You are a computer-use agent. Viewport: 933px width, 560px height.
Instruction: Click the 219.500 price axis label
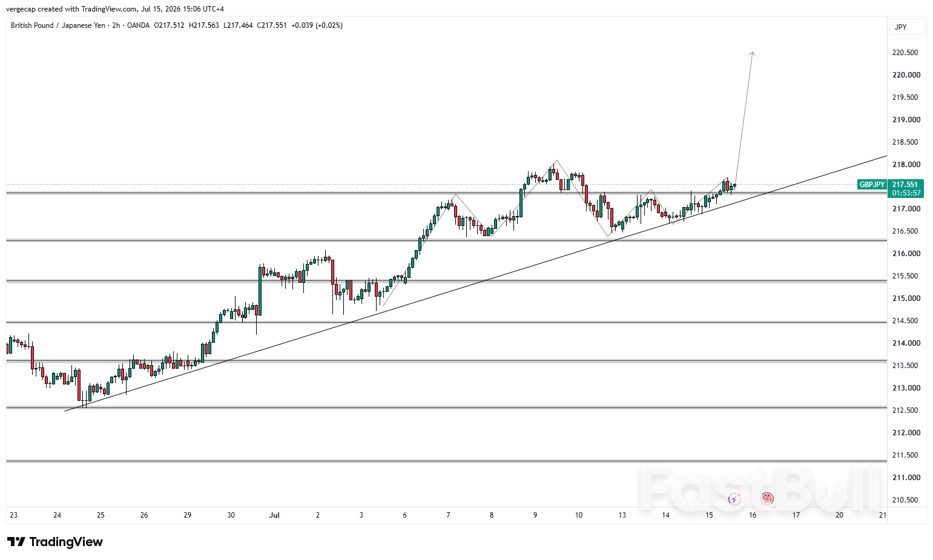pos(905,97)
